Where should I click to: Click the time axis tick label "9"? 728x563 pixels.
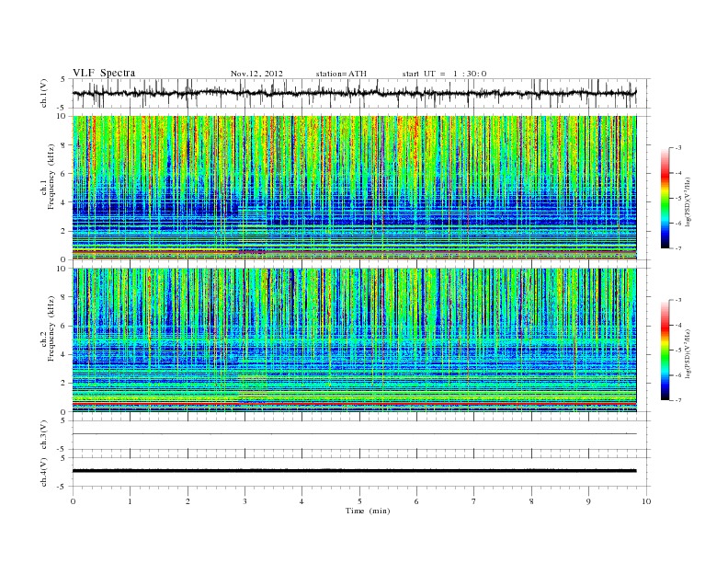588,501
